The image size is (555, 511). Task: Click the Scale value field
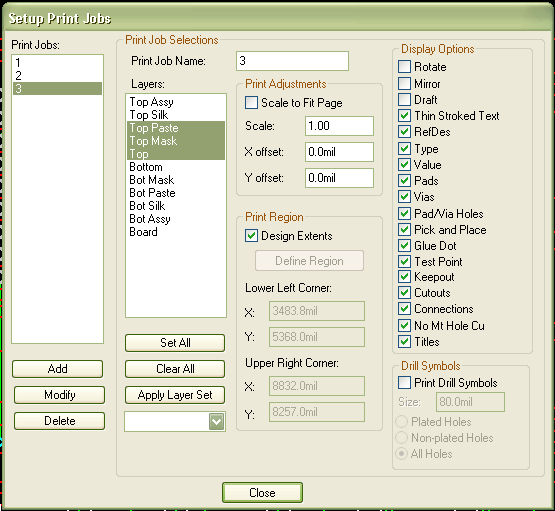point(339,126)
